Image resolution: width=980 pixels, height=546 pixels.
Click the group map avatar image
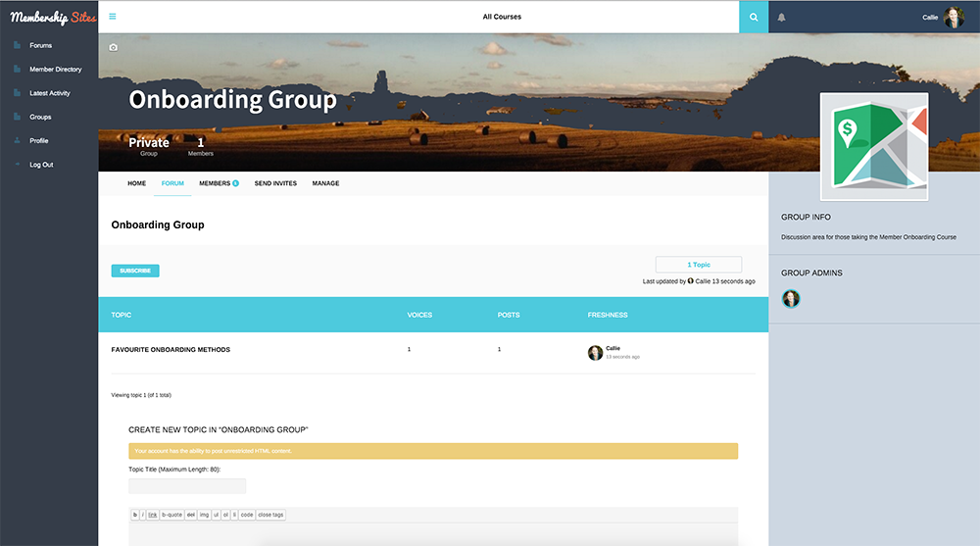[x=874, y=147]
